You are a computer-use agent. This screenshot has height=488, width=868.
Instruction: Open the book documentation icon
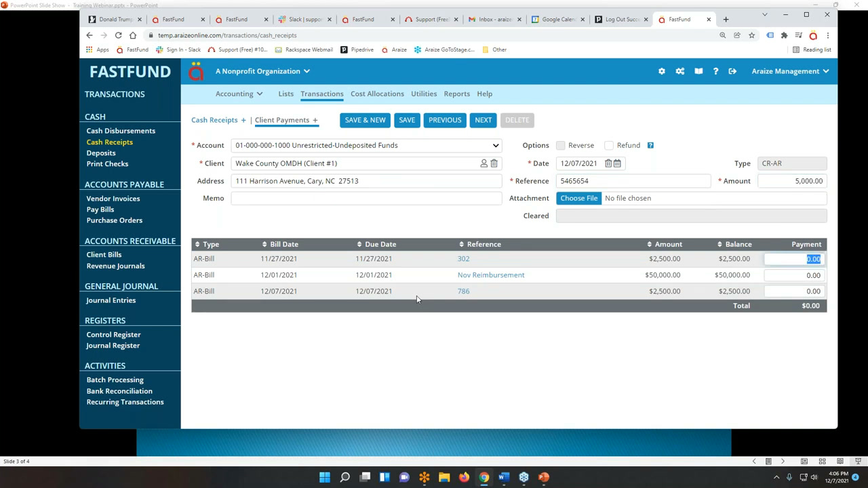[x=698, y=71]
